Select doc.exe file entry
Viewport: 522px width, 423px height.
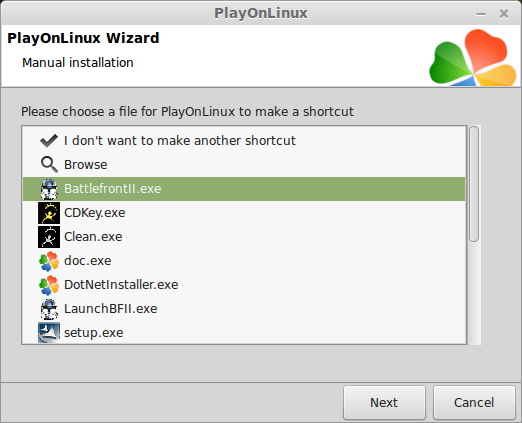(244, 261)
